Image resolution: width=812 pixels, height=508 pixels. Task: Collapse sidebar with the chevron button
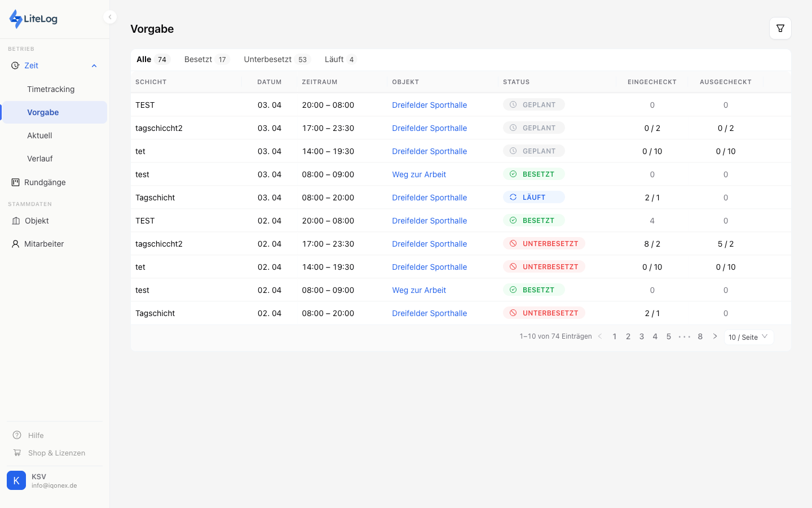(110, 17)
